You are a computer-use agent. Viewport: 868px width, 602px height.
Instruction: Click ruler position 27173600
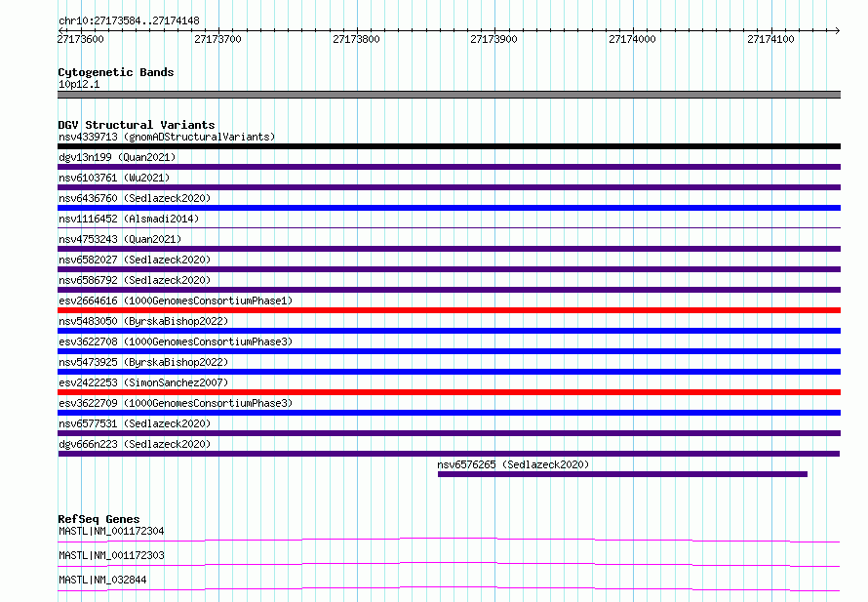point(80,39)
